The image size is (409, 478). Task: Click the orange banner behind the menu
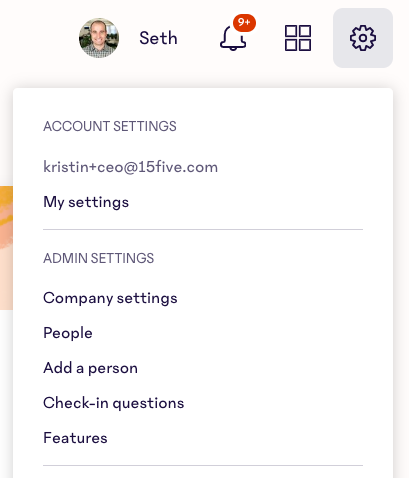coord(6,248)
